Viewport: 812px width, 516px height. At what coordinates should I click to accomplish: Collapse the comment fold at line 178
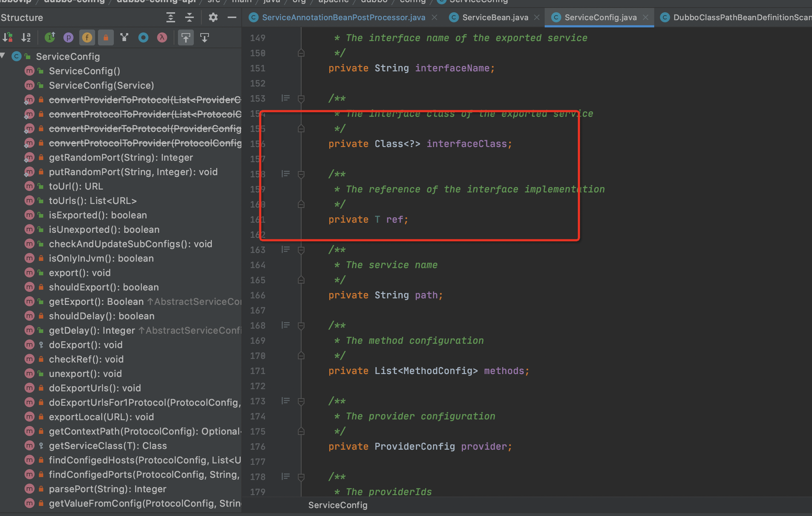tap(301, 477)
